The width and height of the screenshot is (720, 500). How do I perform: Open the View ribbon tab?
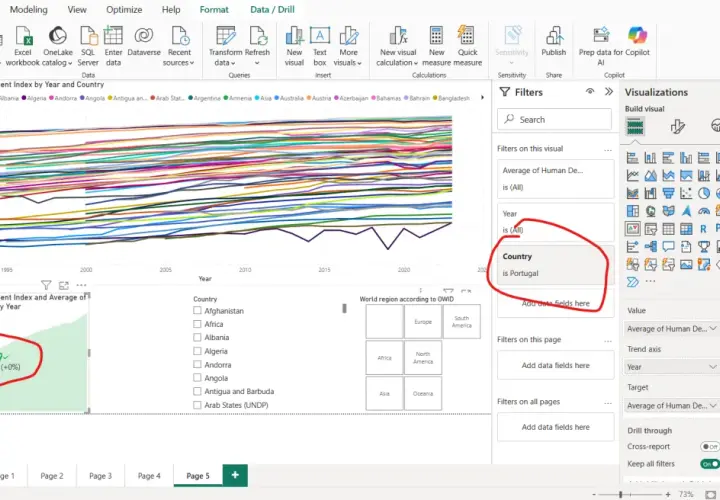[77, 10]
